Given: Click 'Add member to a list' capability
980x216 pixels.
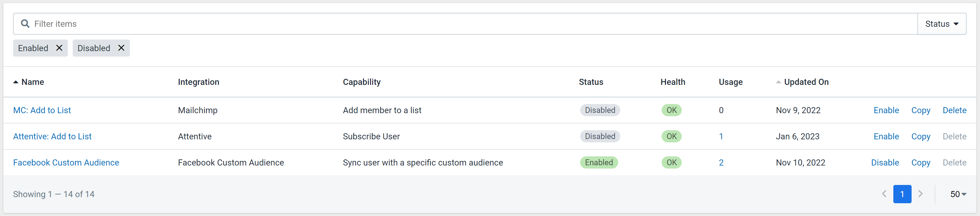Looking at the screenshot, I should 382,110.
